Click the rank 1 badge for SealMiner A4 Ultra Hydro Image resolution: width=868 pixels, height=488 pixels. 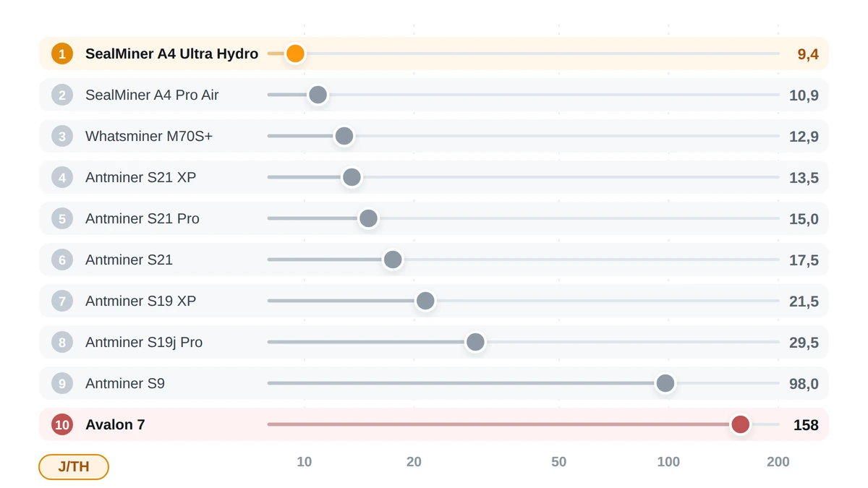point(62,53)
